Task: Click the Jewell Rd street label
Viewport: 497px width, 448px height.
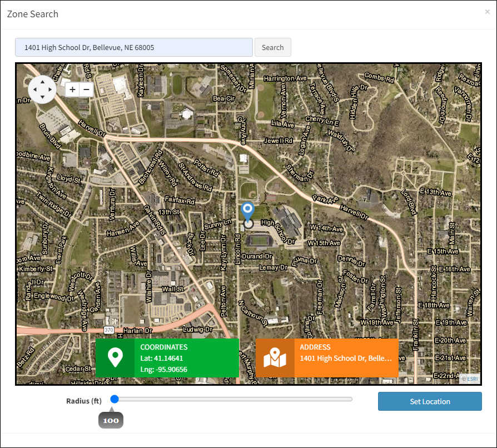Action: pyautogui.click(x=279, y=141)
